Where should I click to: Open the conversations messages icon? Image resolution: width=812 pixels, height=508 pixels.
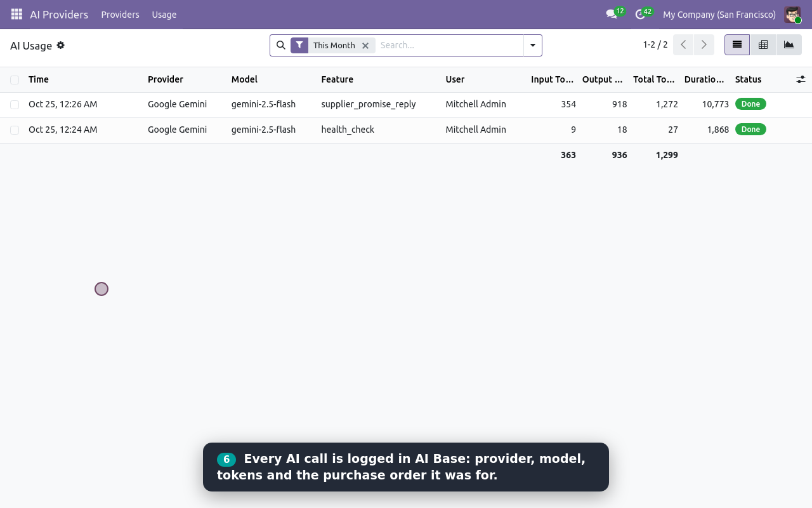point(612,14)
